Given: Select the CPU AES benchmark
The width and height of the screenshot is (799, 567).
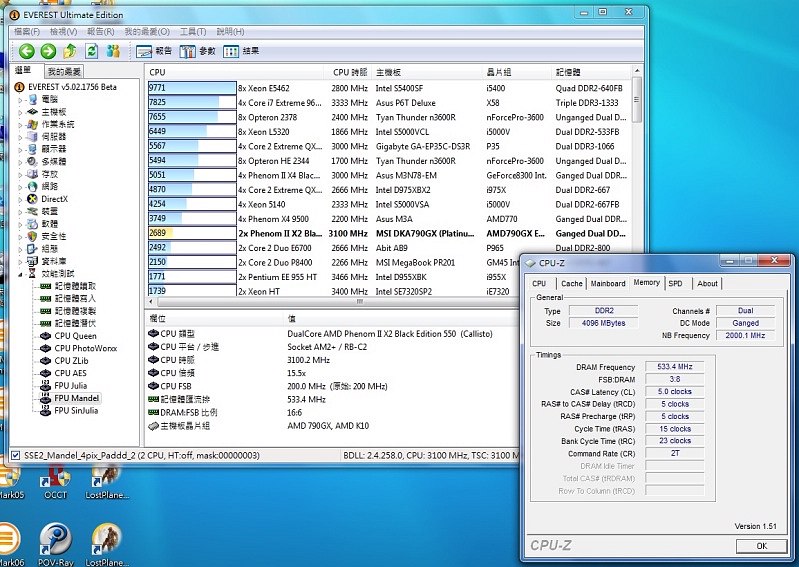Looking at the screenshot, I should click(x=70, y=373).
